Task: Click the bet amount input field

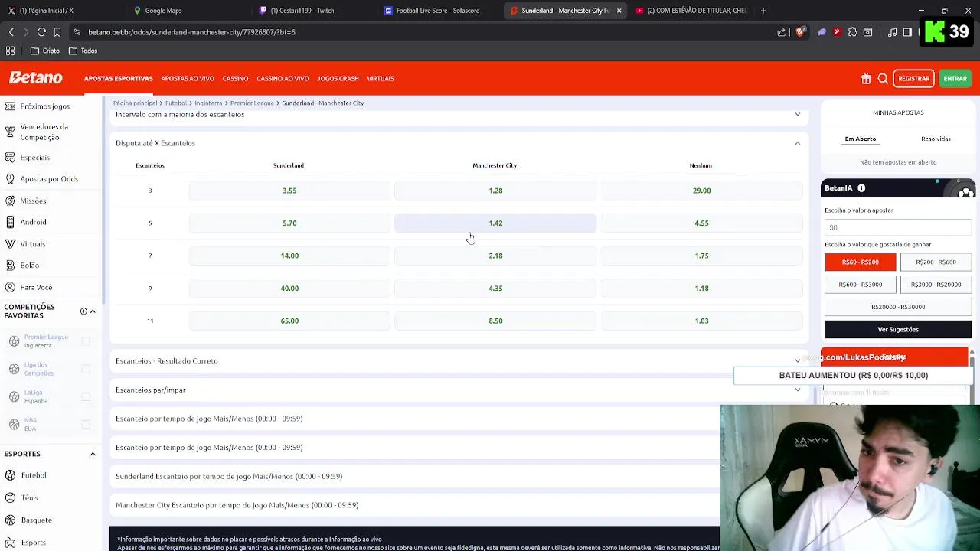Action: (898, 227)
